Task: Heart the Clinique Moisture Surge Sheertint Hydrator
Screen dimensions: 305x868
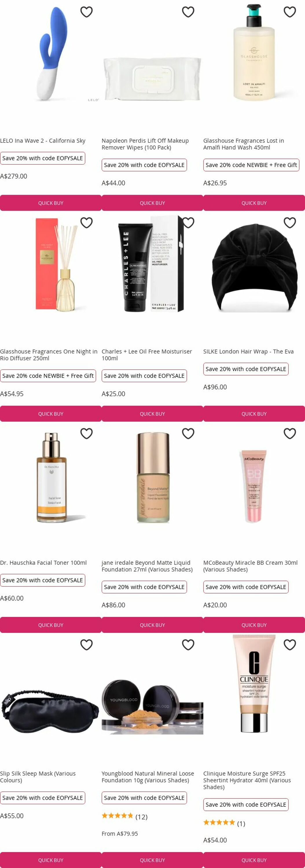Action: pos(290,645)
